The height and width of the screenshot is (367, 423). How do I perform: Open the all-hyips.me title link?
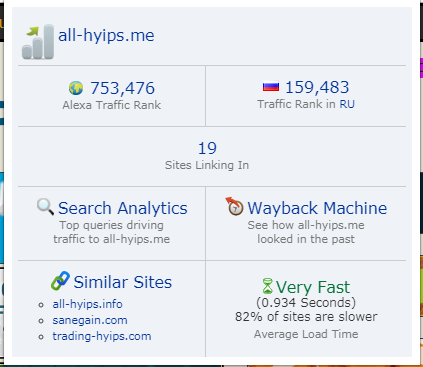tap(106, 35)
